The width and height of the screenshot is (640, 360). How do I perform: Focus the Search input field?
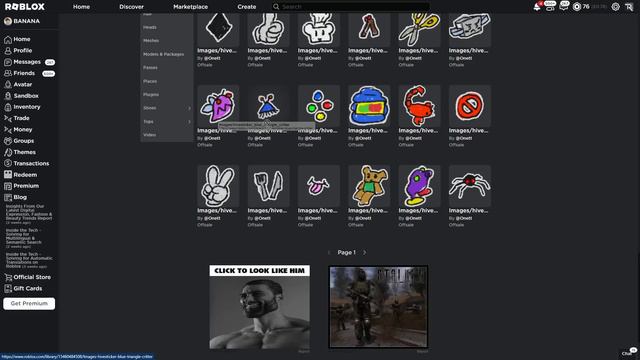pos(351,7)
